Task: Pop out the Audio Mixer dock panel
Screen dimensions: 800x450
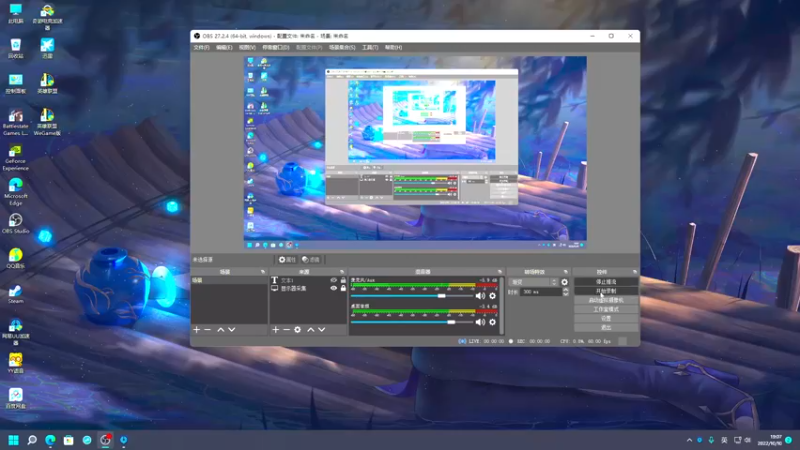Action: 499,272
